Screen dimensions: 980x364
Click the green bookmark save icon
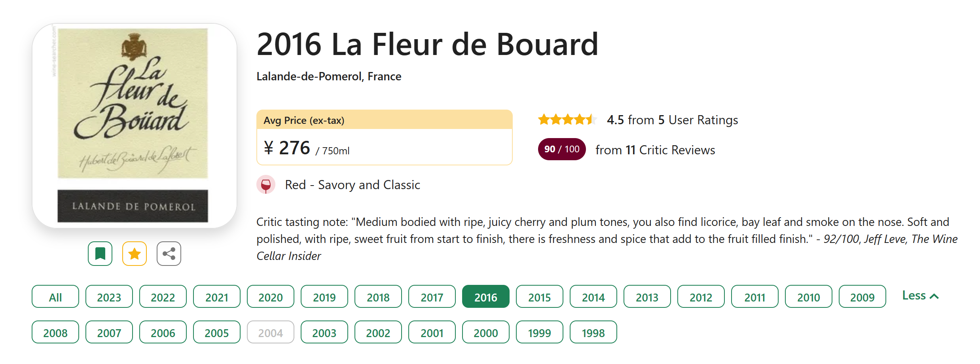[x=100, y=254]
